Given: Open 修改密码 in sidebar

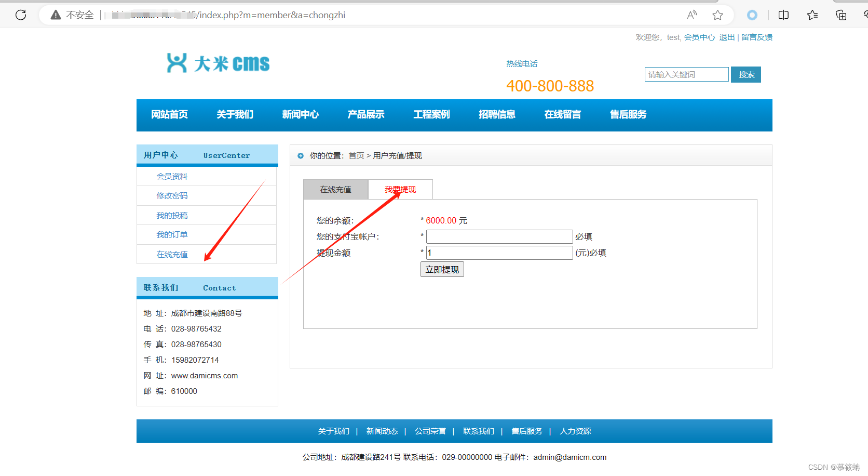Looking at the screenshot, I should pos(172,196).
